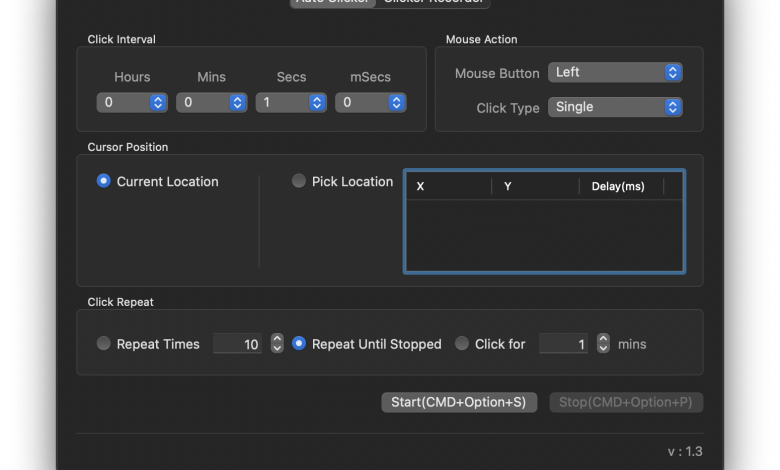The height and width of the screenshot is (470, 780).
Task: Select the Current Location radio button
Action: pos(104,181)
